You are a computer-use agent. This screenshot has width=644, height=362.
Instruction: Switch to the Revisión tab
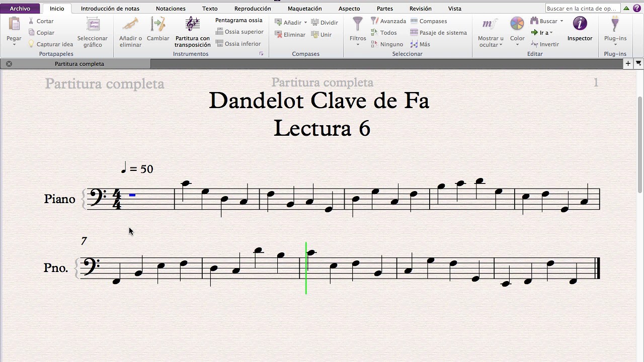coord(421,9)
